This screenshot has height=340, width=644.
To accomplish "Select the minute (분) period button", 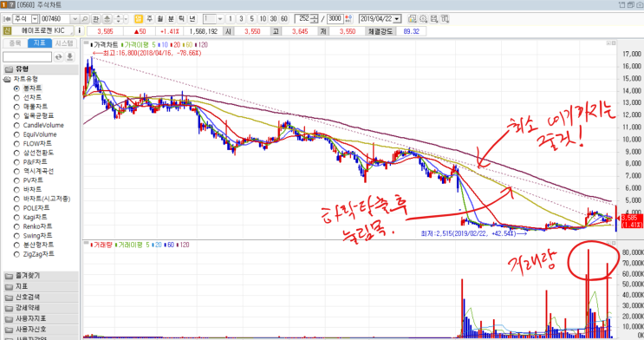I will [x=171, y=19].
